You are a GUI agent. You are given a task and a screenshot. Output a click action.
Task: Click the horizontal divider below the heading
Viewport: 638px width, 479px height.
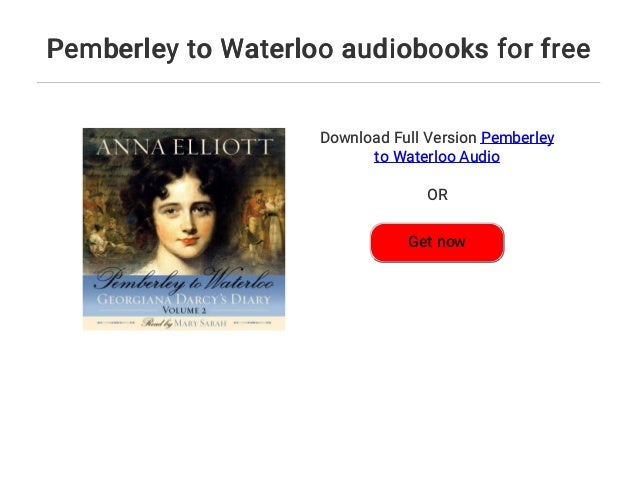point(319,83)
